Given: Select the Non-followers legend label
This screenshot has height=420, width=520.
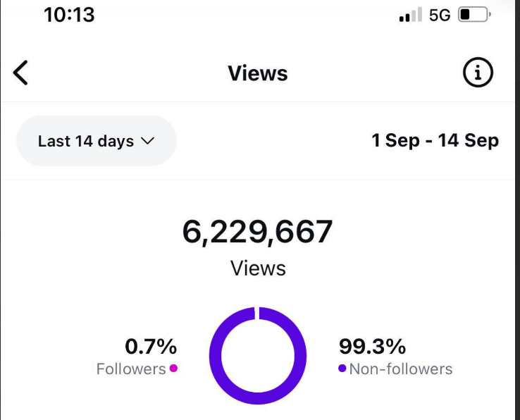Looking at the screenshot, I should tap(400, 369).
